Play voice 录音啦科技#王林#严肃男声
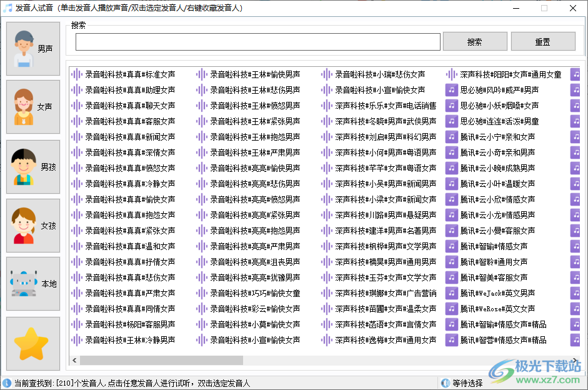 click(255, 152)
